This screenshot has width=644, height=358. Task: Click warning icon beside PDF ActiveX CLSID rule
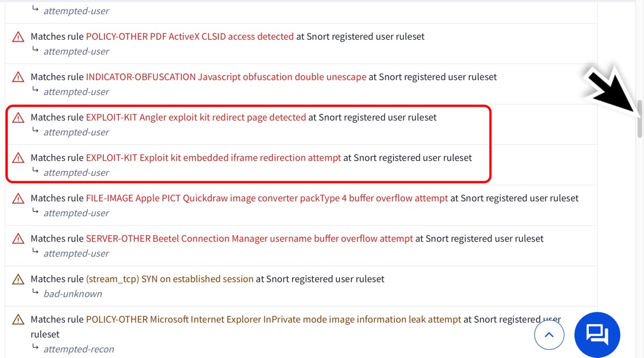click(x=18, y=37)
